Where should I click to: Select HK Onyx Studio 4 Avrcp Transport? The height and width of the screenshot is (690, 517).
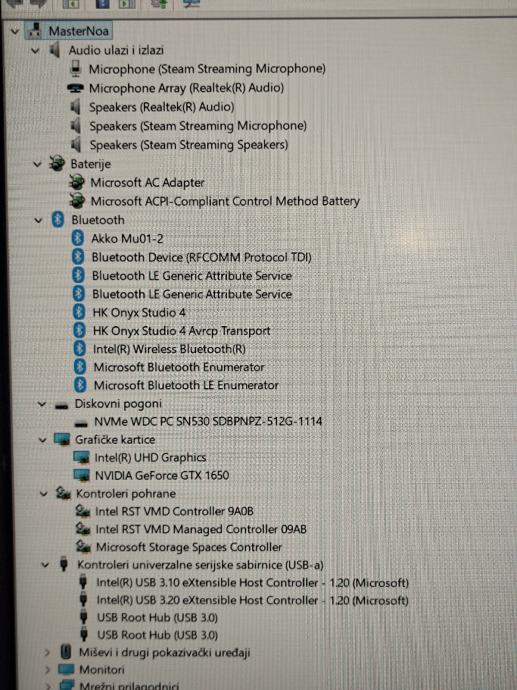(x=181, y=331)
